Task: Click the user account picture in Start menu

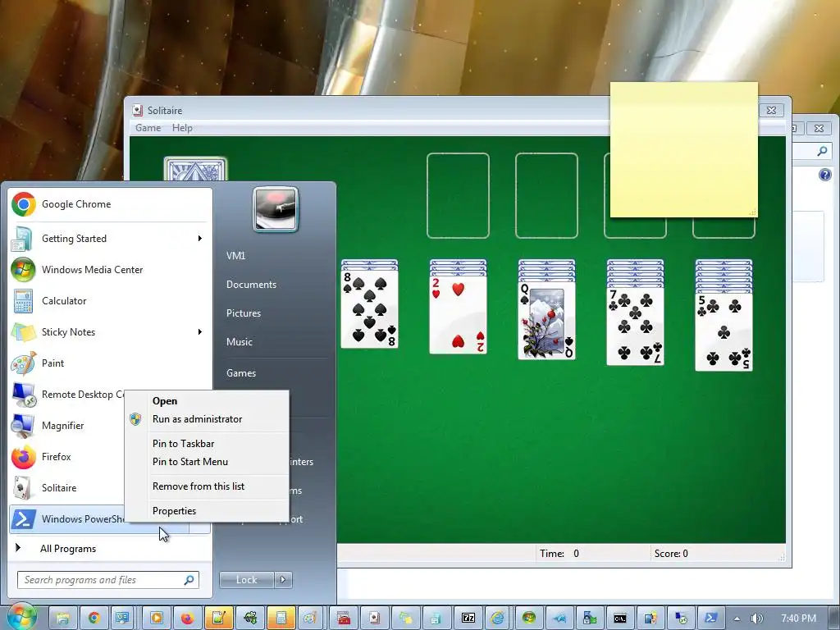Action: click(x=276, y=209)
